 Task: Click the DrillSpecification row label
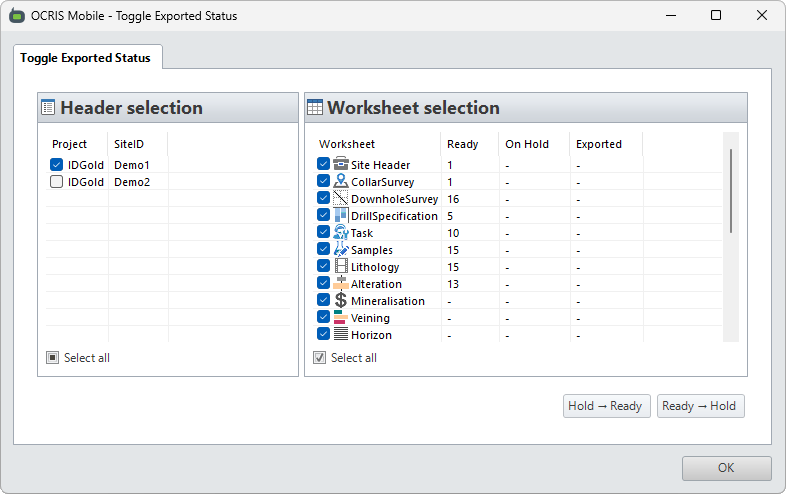[x=394, y=216]
